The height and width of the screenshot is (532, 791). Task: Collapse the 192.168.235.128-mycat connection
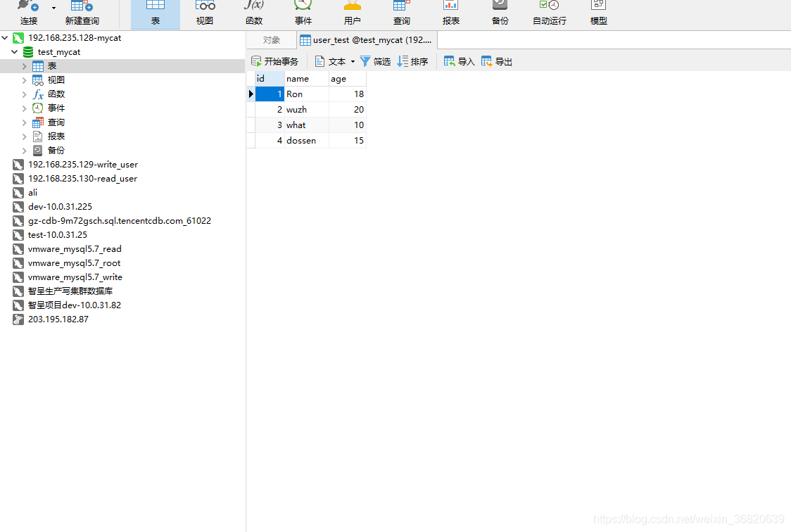(5, 38)
